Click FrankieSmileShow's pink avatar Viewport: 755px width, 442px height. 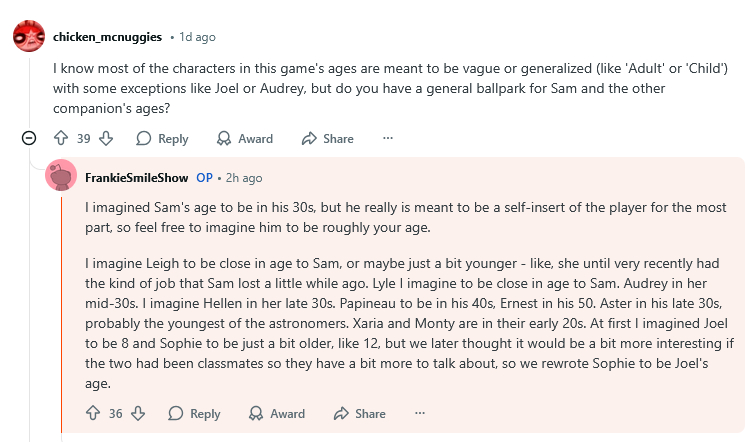tap(61, 178)
